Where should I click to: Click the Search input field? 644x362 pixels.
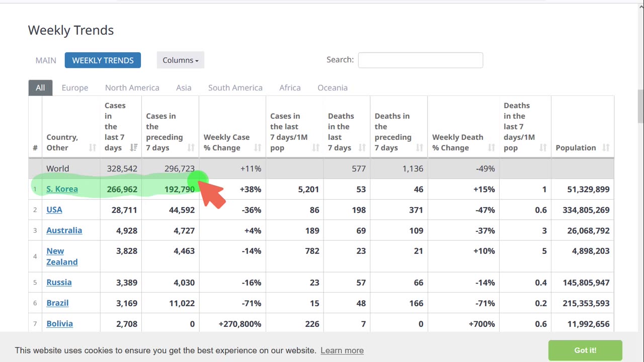(x=420, y=60)
